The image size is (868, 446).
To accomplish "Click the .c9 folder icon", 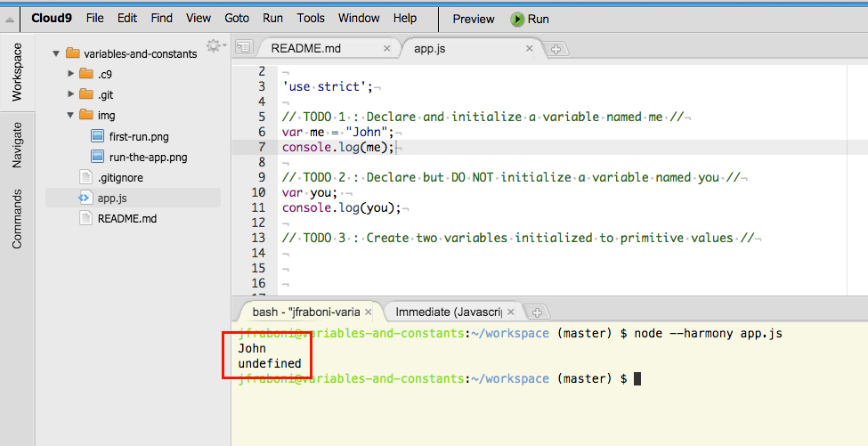I will pos(86,74).
